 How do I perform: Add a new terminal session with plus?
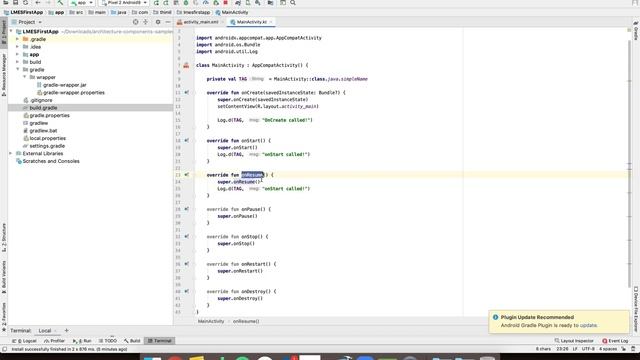click(x=67, y=331)
